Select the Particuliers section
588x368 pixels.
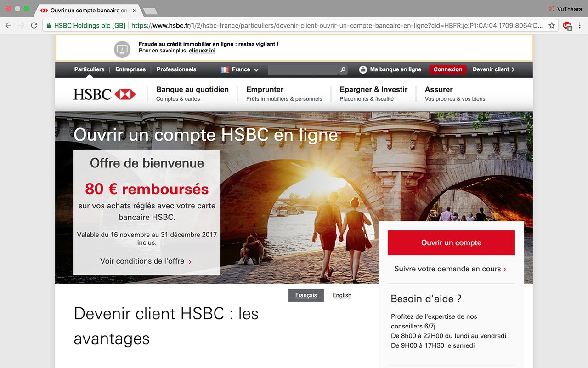pos(89,69)
